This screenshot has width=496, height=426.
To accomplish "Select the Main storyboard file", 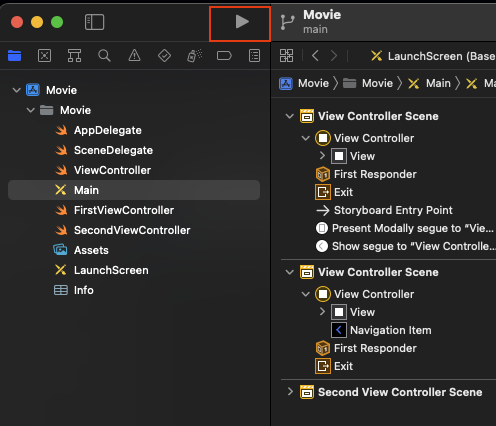I will (x=134, y=190).
